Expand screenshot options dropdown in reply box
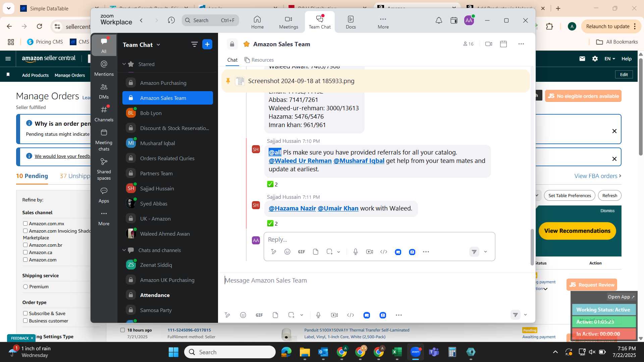 click(x=339, y=252)
